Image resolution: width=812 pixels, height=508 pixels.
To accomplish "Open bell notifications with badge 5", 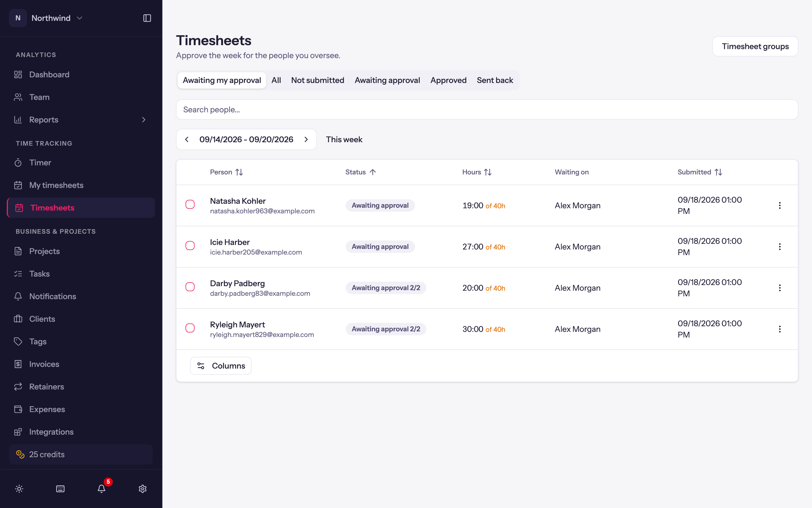I will click(x=102, y=489).
